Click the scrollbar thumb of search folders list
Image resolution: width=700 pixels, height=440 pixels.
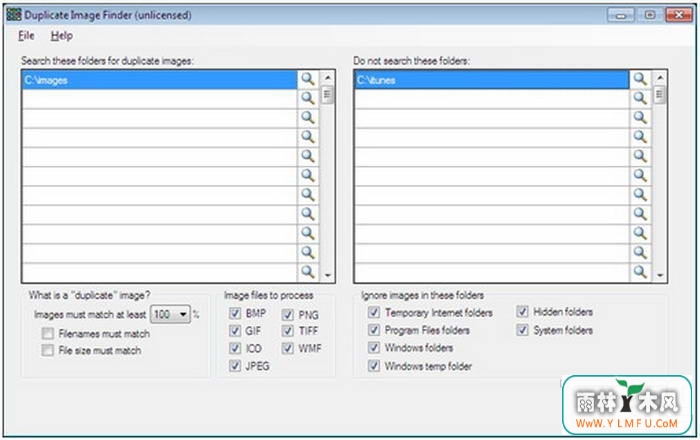[328, 95]
